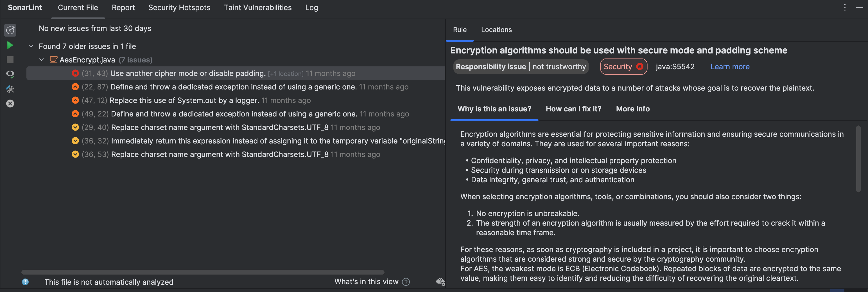Viewport: 868px width, 292px height.
Task: Click the focus on new code icon
Action: tap(10, 30)
